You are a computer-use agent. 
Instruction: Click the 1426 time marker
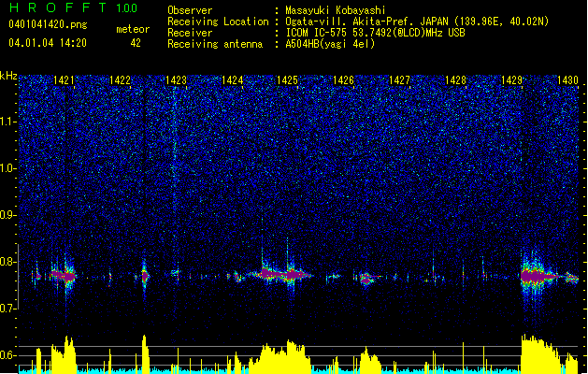click(343, 80)
